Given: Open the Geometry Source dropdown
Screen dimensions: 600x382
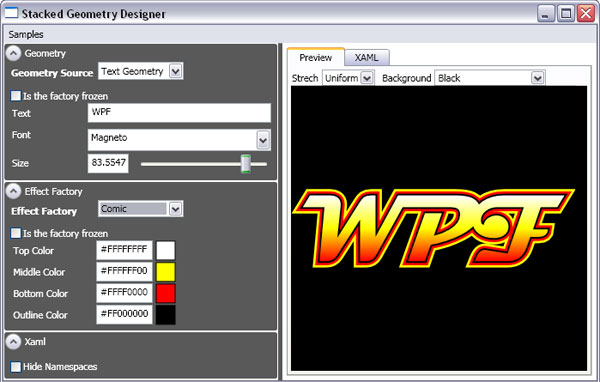Looking at the screenshot, I should pos(140,71).
